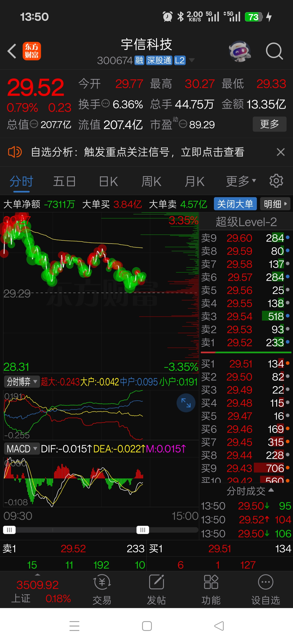293x644 pixels.
Task: Tap 设自选 add to watchlist icon
Action: point(265,590)
